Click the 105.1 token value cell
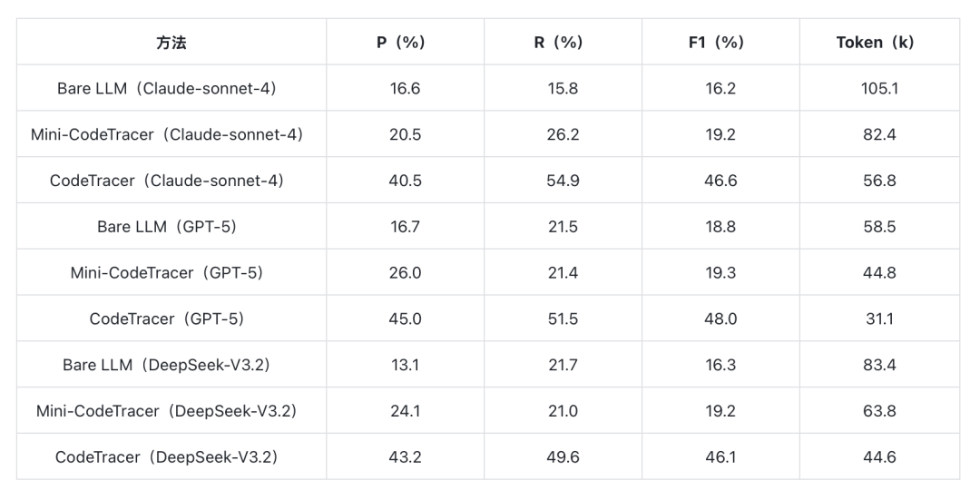Screen dimensions: 980x500 click(x=878, y=89)
